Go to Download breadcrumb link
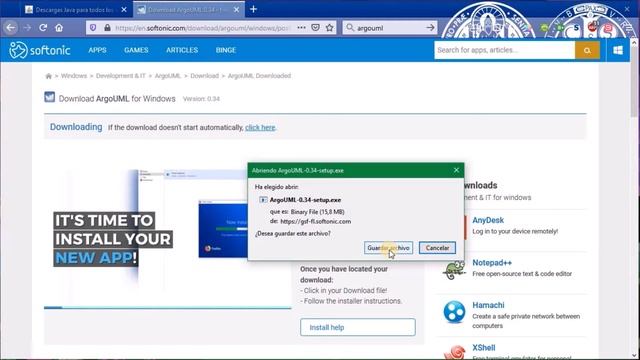Screen dimensions: 640x360 (204, 76)
